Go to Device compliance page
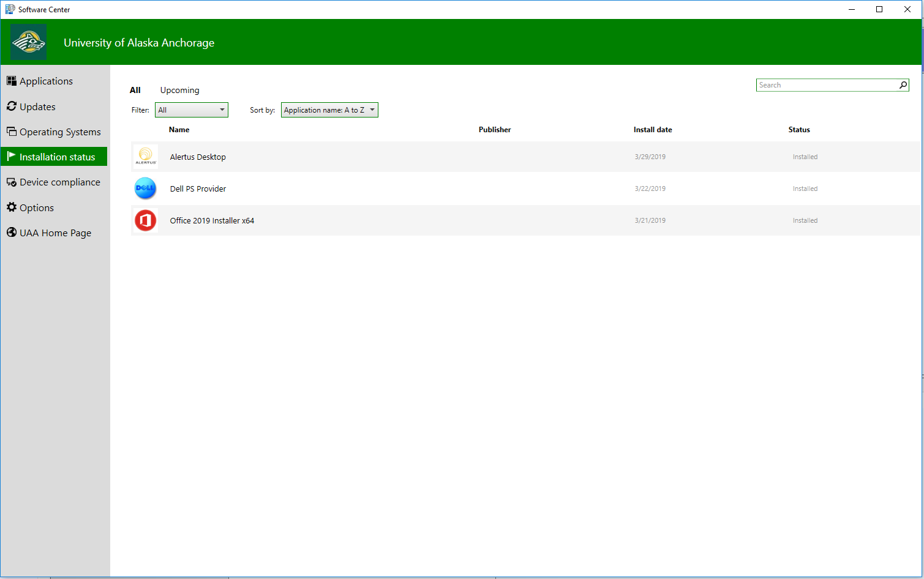Image resolution: width=924 pixels, height=579 pixels. coord(59,182)
